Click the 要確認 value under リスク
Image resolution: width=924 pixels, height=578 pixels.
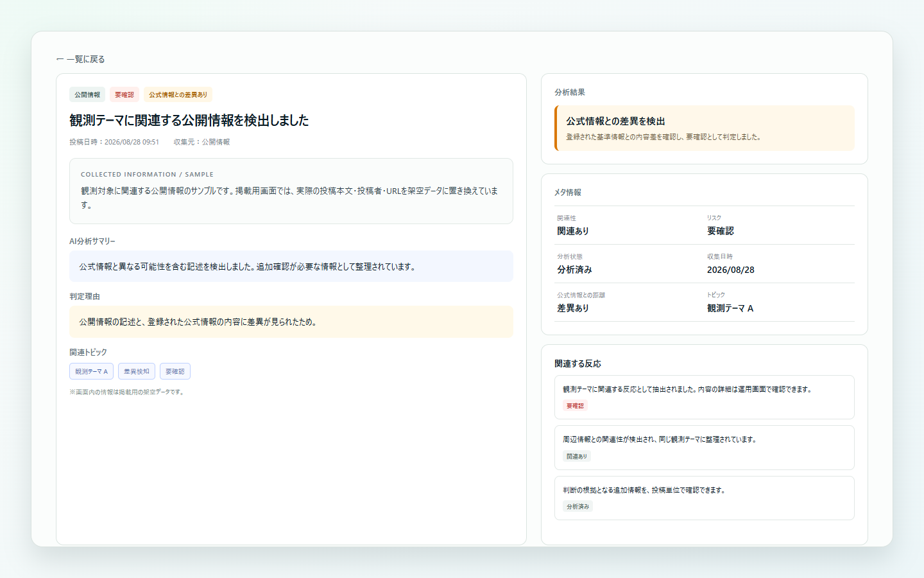(721, 231)
